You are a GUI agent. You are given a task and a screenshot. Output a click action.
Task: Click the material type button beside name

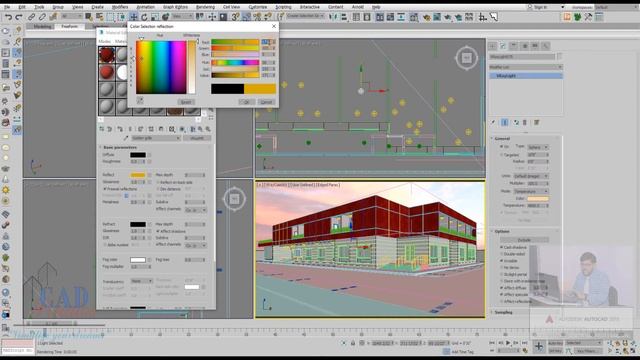click(x=196, y=138)
